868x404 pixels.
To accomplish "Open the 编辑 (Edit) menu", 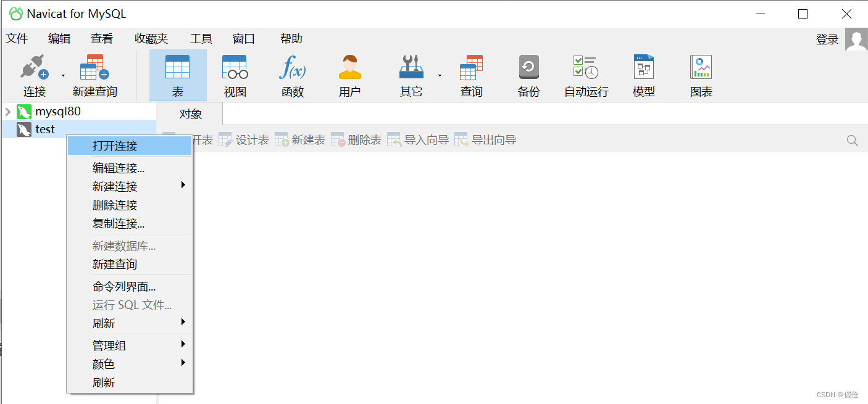I will (59, 39).
